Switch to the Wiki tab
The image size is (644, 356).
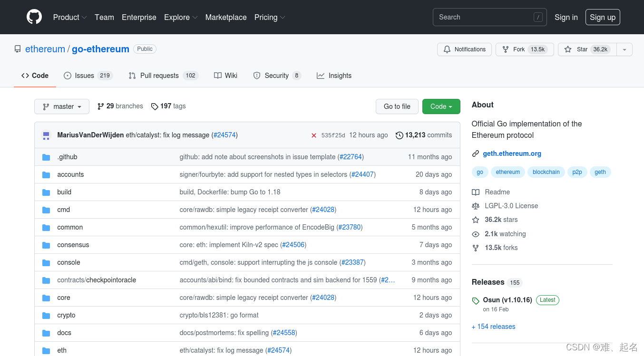click(x=226, y=76)
